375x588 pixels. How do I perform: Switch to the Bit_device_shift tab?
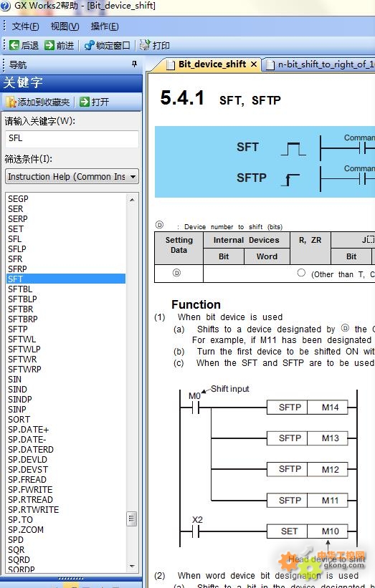(207, 64)
